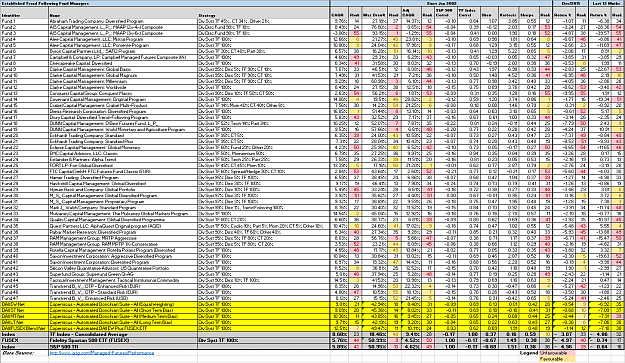Click the DABFUSEX Blend Net identifier cell
Screen dimensions: 625x363
[24, 328]
